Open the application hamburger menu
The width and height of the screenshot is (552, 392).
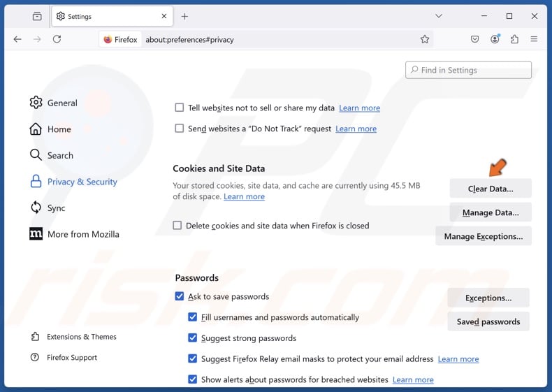[x=534, y=40]
